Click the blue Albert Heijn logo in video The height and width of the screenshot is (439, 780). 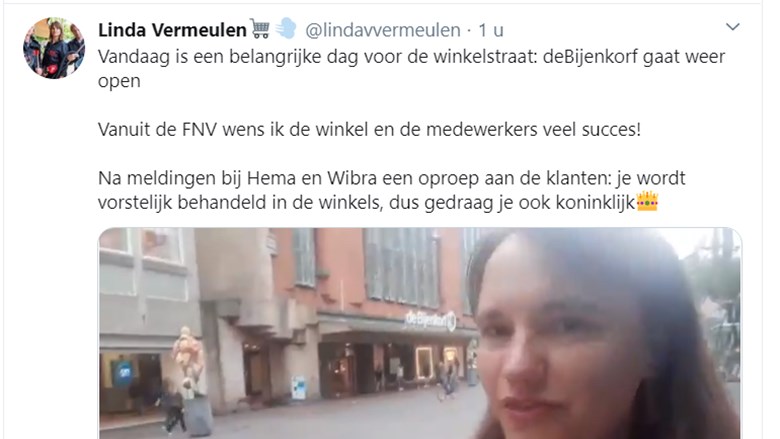pyautogui.click(x=122, y=373)
